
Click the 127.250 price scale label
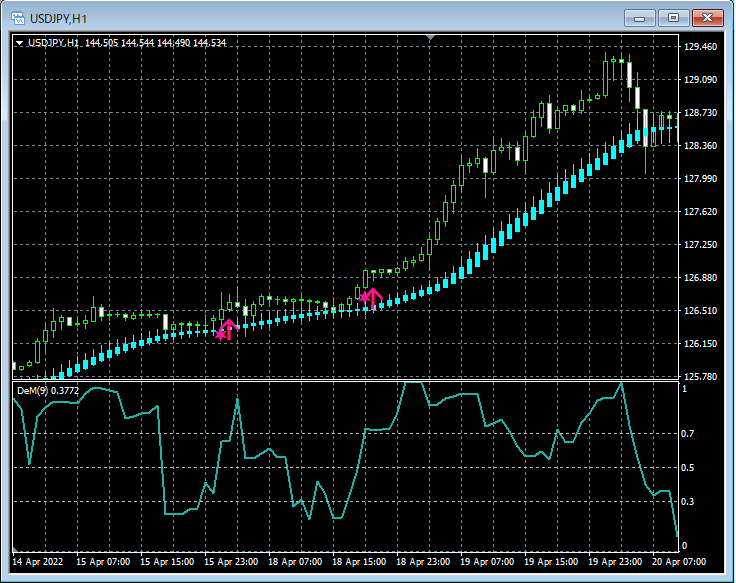[x=700, y=245]
